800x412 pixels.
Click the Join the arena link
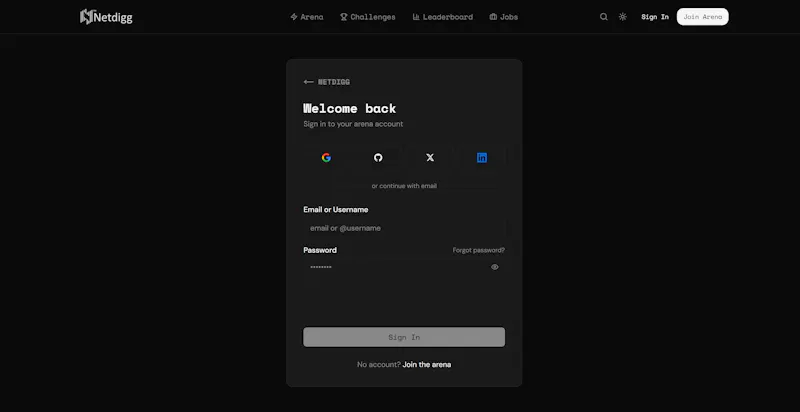(x=427, y=365)
